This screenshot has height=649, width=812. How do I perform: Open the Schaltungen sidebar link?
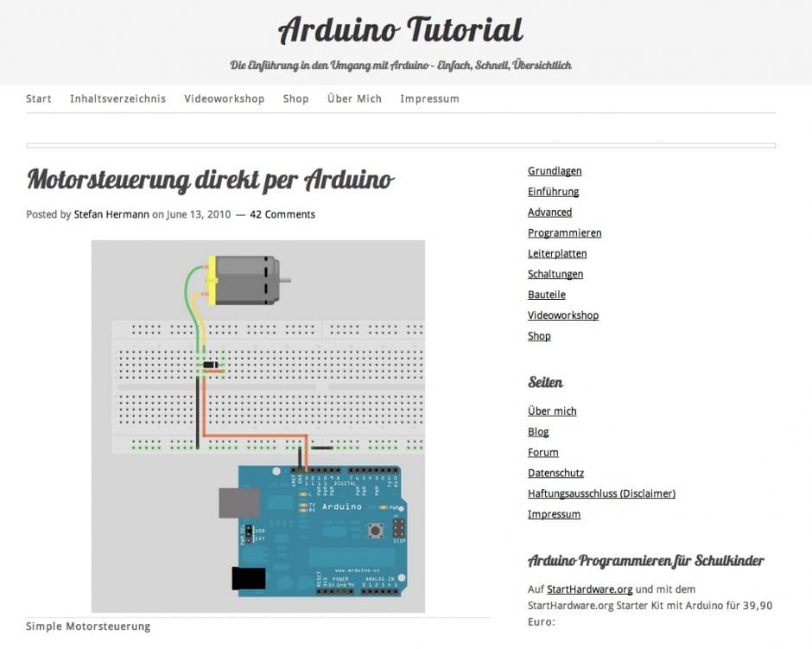point(555,274)
